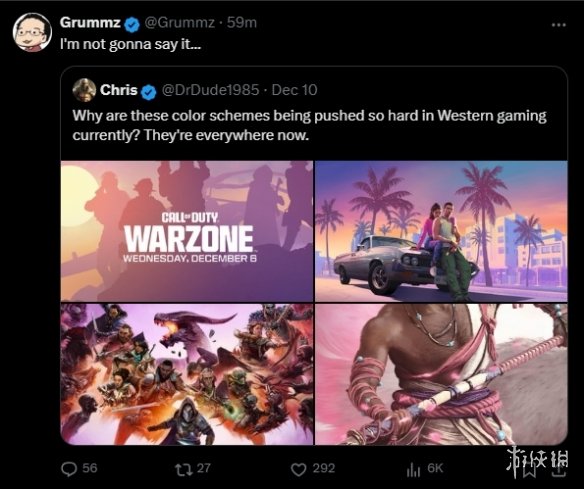Open the @Grummz handle link

pos(180,23)
